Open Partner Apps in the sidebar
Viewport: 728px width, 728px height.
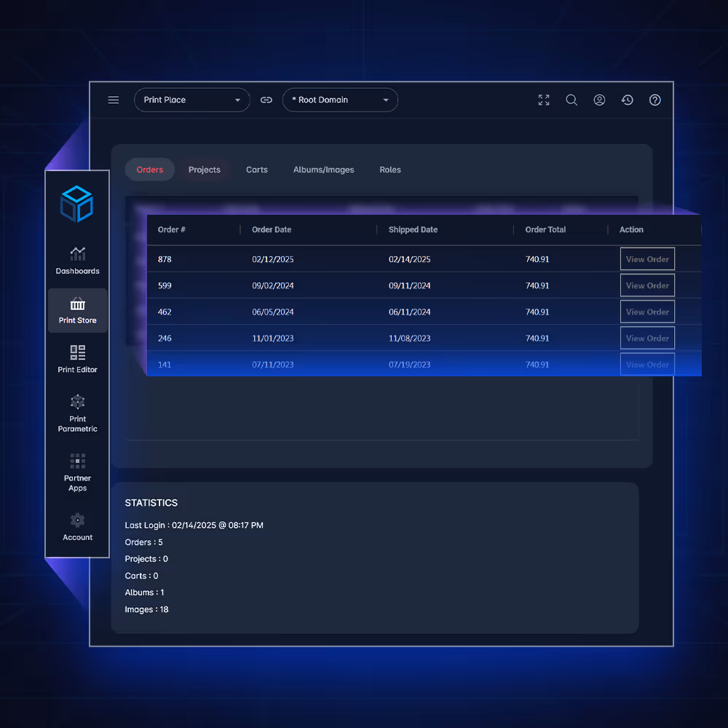click(x=78, y=472)
